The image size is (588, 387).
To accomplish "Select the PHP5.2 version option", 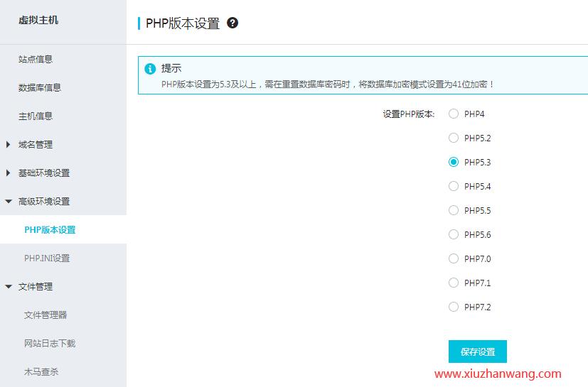I will (x=454, y=138).
